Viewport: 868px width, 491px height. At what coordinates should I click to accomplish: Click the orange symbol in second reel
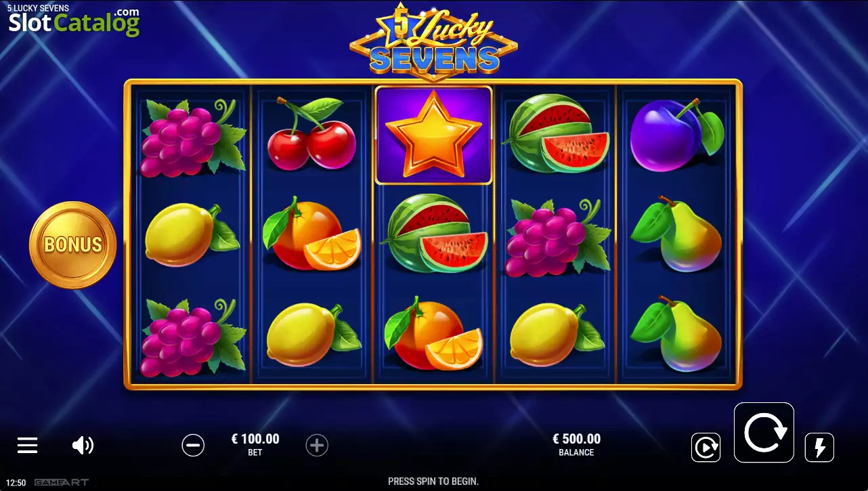pyautogui.click(x=312, y=234)
